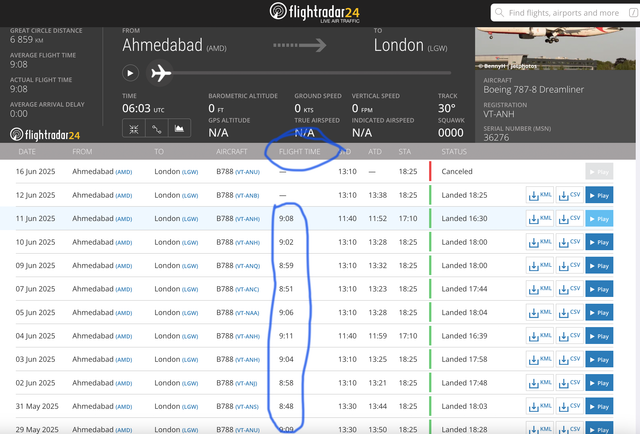Download KML for 11 Jun 2025 flight
This screenshot has height=434, width=640.
tap(540, 219)
